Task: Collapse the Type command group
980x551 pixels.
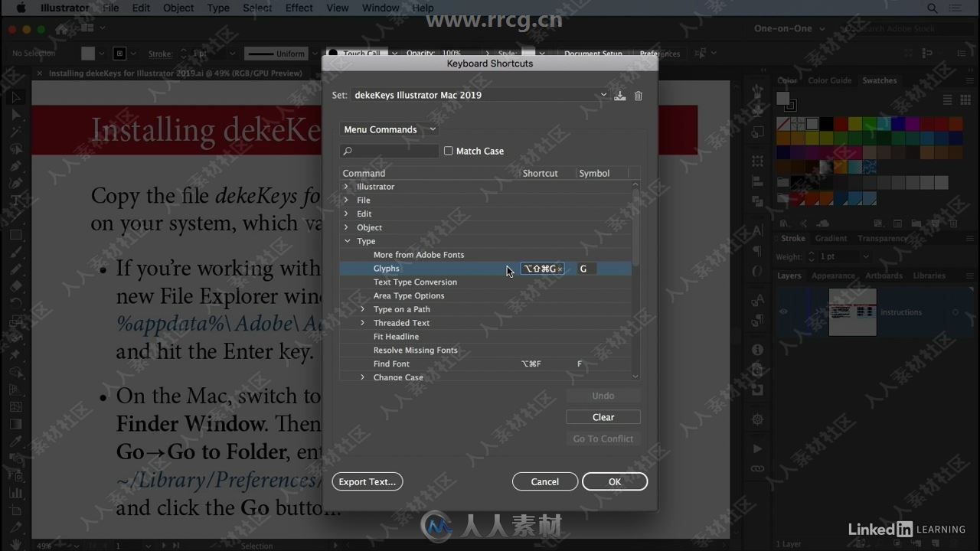Action: coord(347,241)
